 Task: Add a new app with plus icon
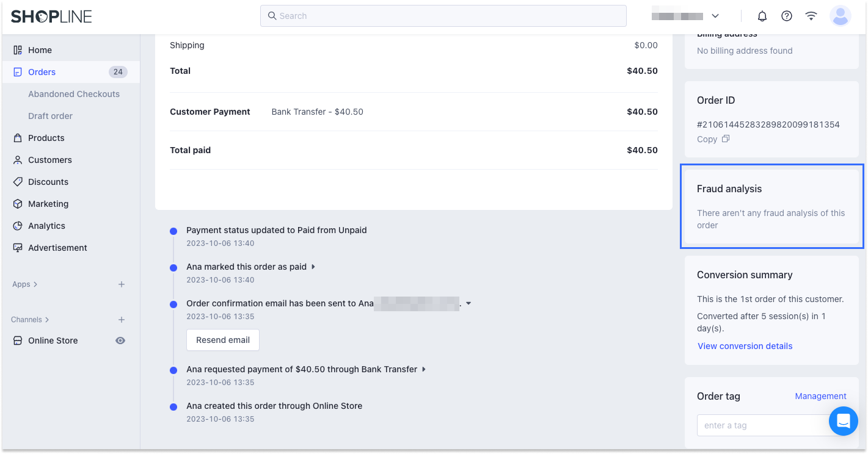pyautogui.click(x=122, y=284)
